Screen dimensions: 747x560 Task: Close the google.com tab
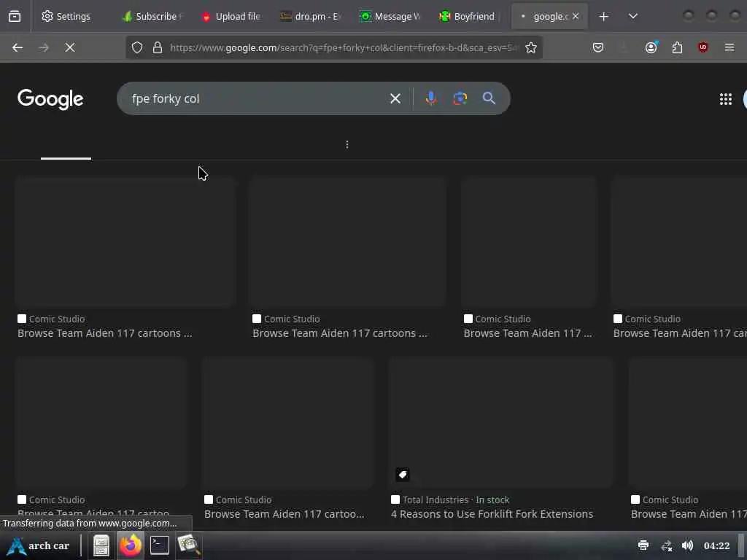point(576,16)
